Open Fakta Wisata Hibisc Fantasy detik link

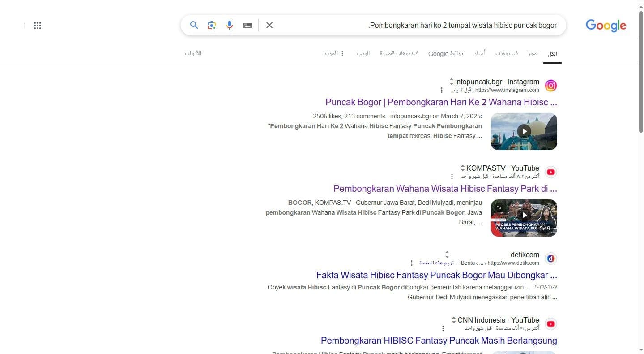click(x=436, y=275)
